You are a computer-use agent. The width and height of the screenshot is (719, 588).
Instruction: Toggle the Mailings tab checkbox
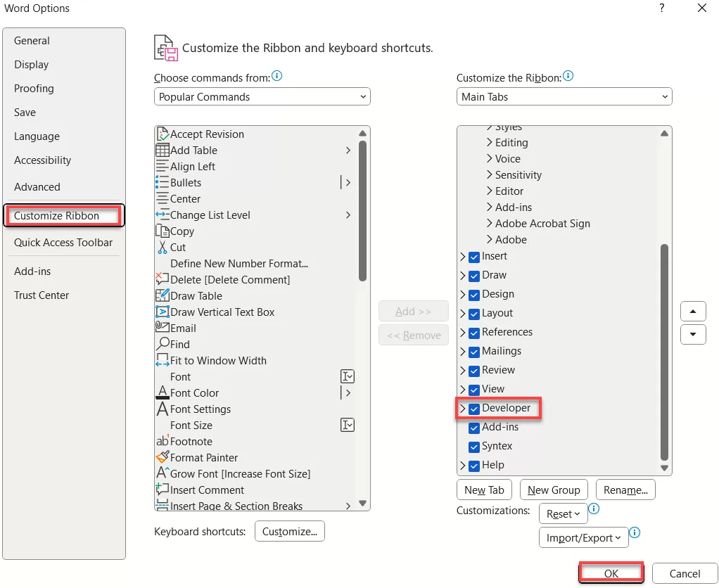[x=474, y=352]
